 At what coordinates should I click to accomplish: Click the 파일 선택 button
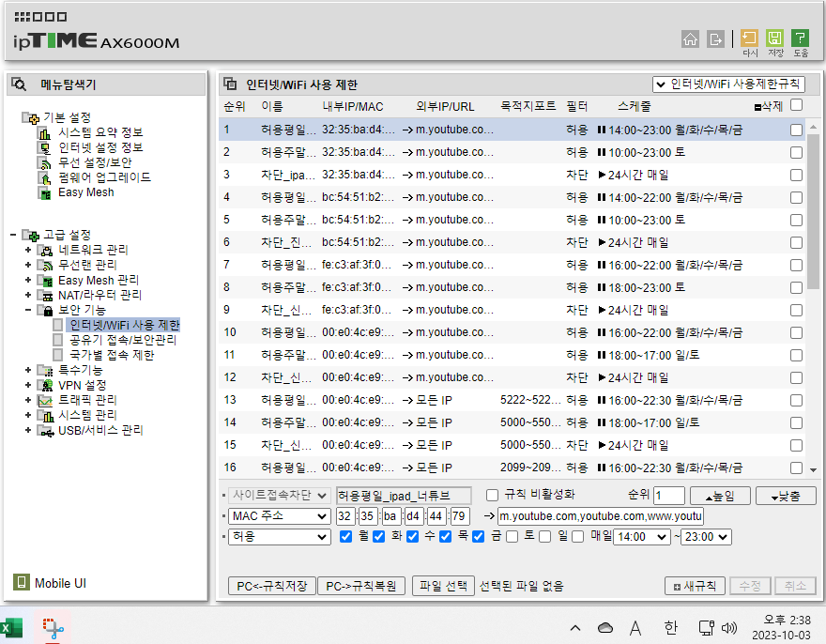tap(443, 586)
